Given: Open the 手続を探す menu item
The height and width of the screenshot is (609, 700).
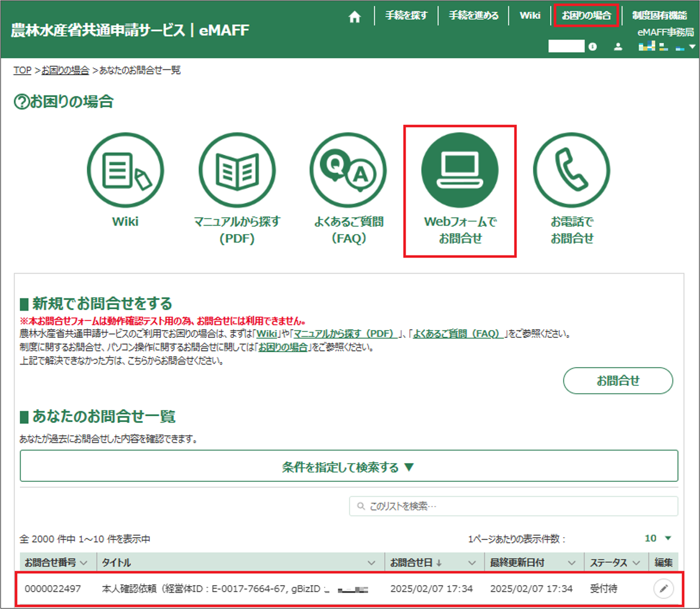Looking at the screenshot, I should [x=406, y=15].
